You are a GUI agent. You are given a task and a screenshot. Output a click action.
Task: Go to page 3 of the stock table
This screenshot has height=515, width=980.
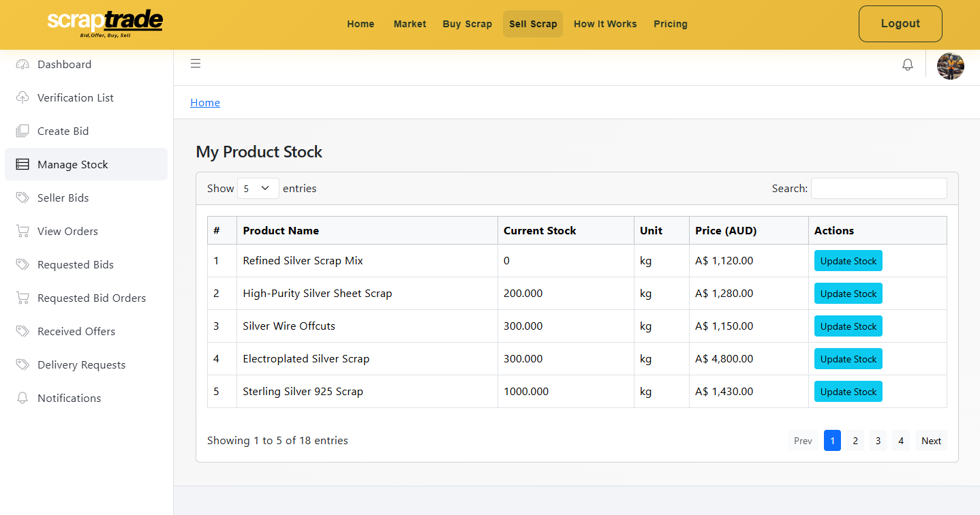click(878, 440)
